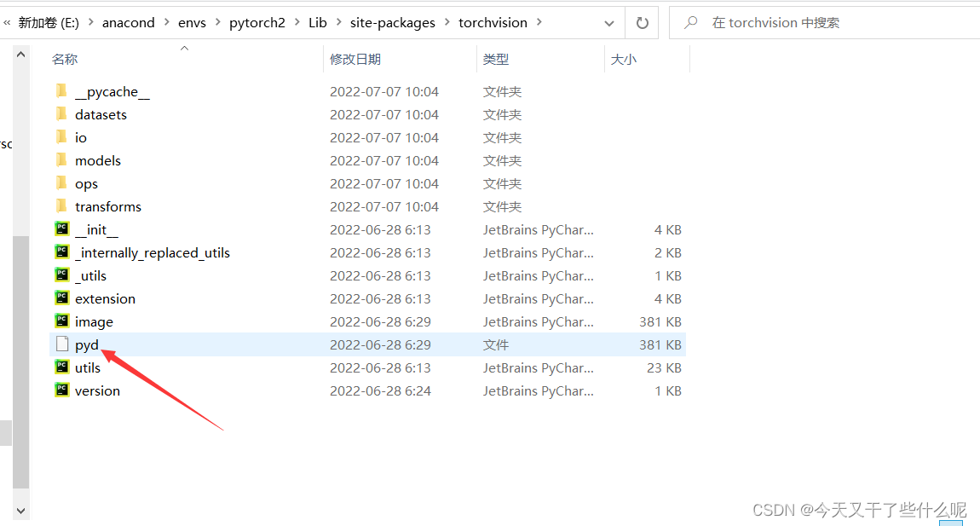Select the extension file name
This screenshot has height=526, width=980.
pos(105,299)
